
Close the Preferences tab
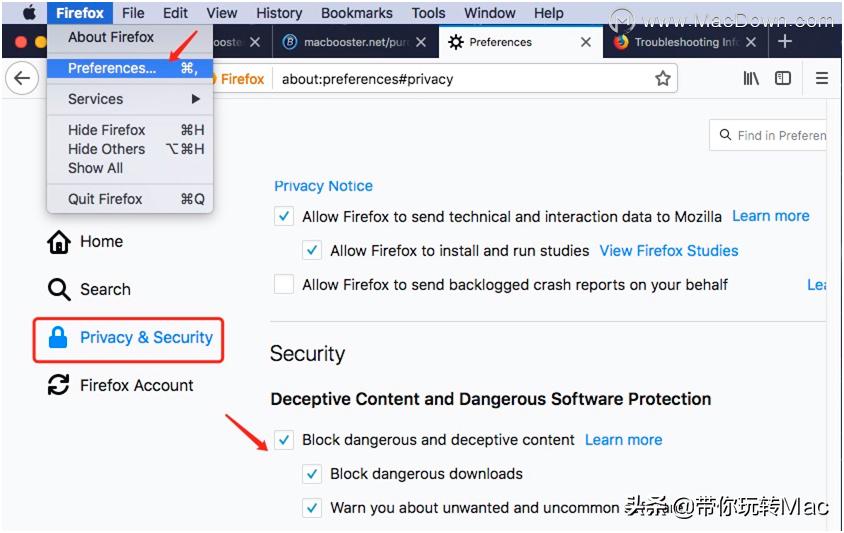coord(586,43)
